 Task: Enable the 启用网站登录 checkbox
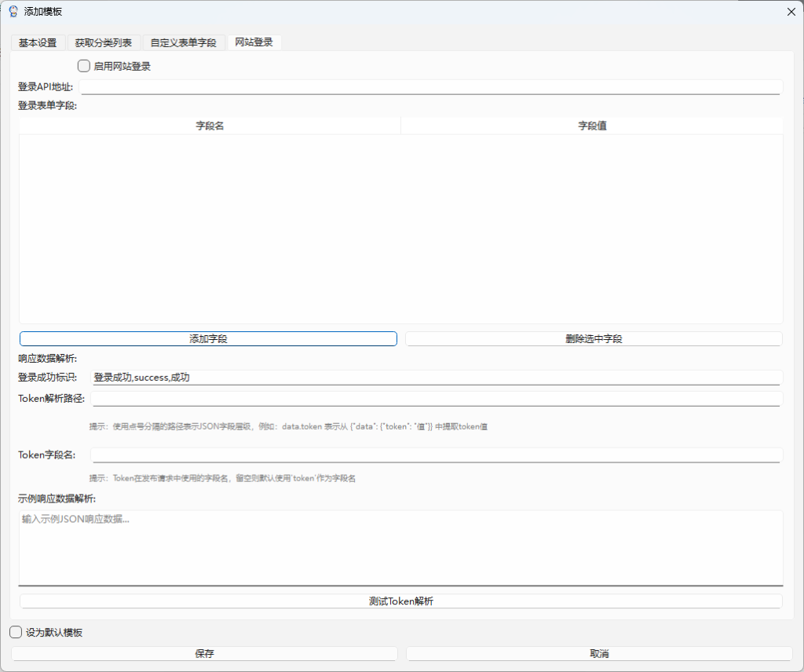point(84,67)
